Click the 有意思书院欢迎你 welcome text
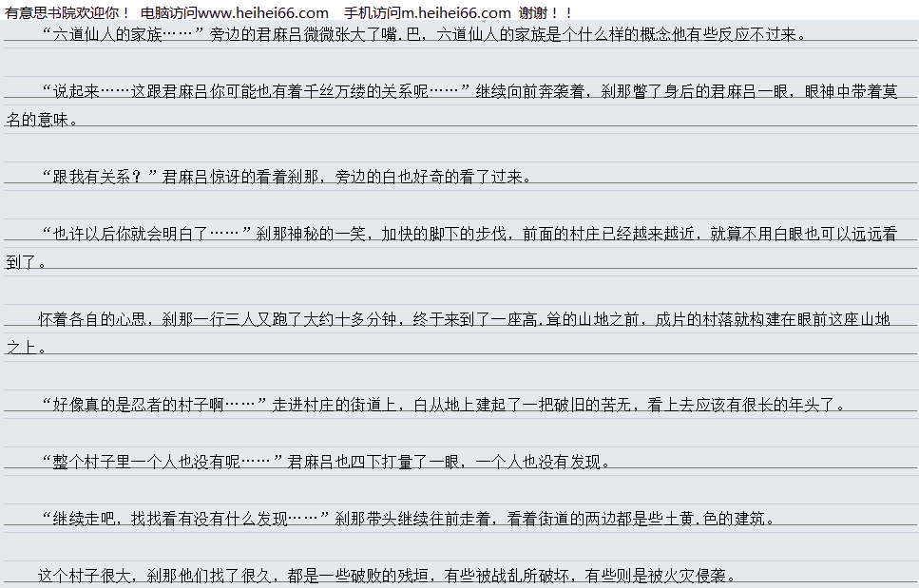 click(67, 12)
